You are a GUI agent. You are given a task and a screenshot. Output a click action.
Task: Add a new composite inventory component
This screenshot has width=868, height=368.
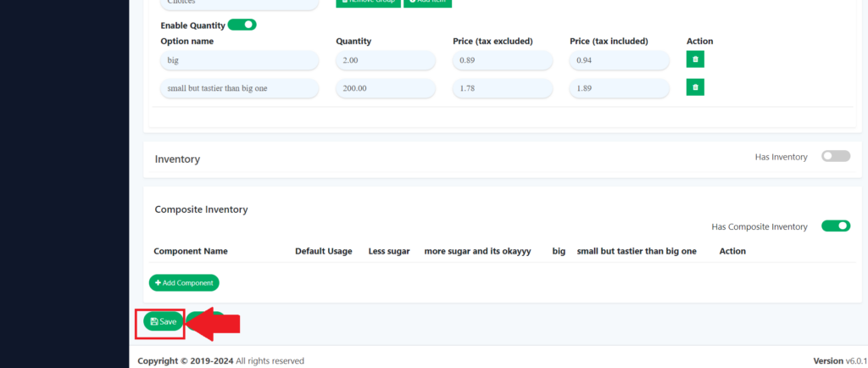pyautogui.click(x=184, y=282)
